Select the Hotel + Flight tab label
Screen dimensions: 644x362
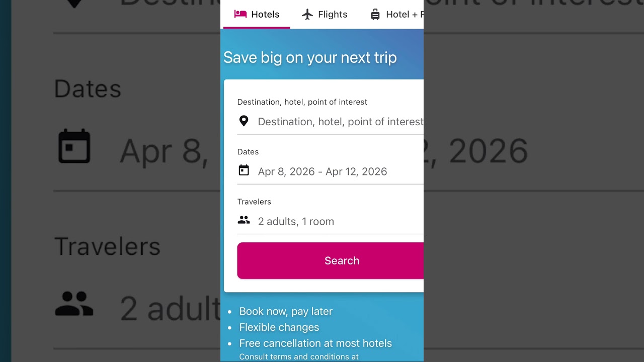pos(404,15)
